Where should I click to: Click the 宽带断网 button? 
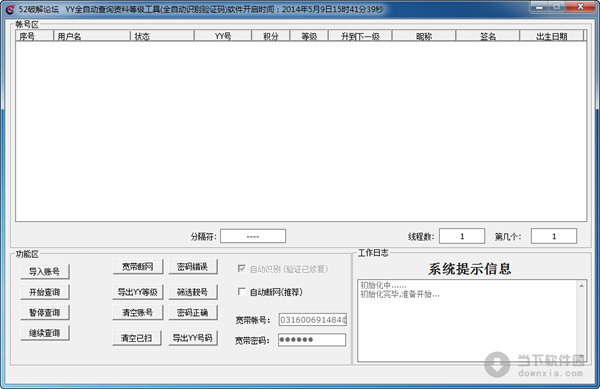coord(138,267)
